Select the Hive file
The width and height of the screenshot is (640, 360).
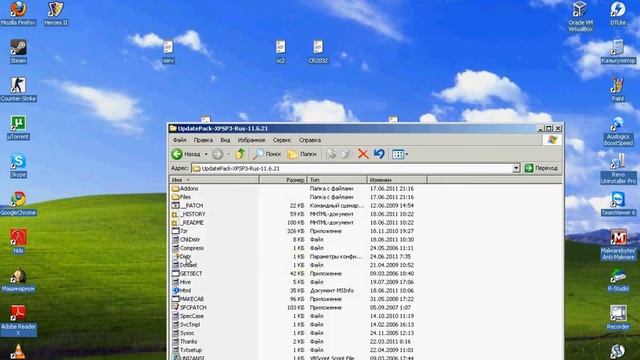(181, 282)
